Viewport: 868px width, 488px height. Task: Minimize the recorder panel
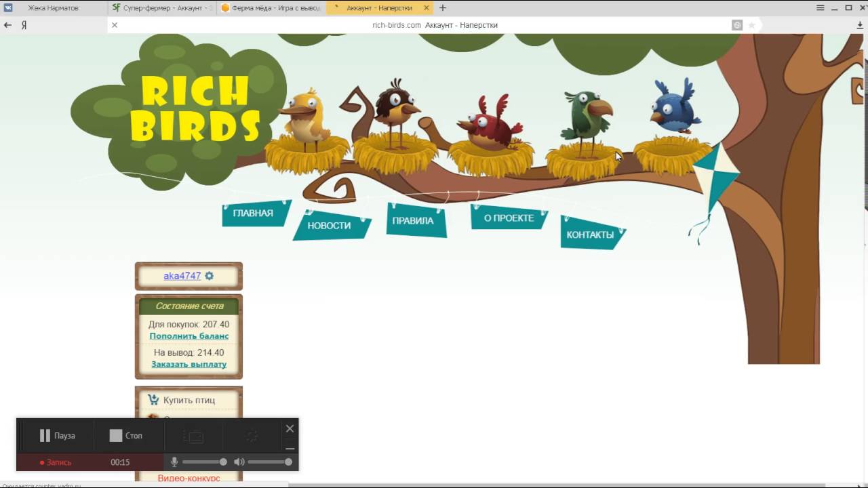point(290,448)
